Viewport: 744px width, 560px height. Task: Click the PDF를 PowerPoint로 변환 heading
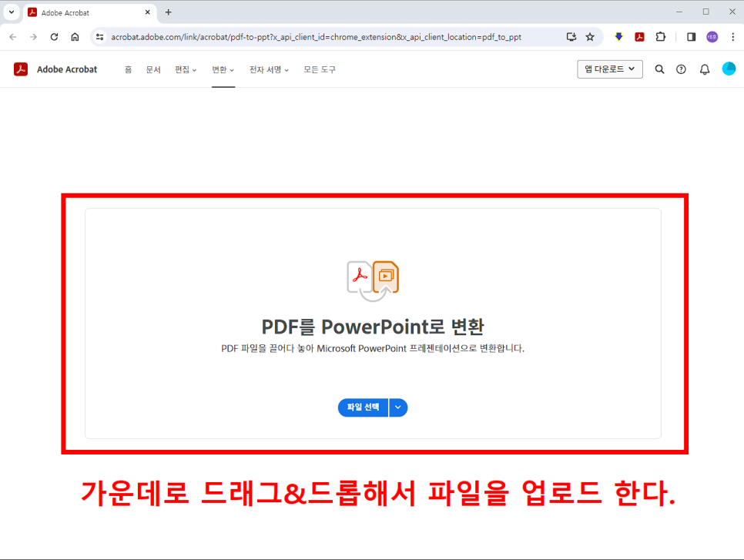click(373, 327)
